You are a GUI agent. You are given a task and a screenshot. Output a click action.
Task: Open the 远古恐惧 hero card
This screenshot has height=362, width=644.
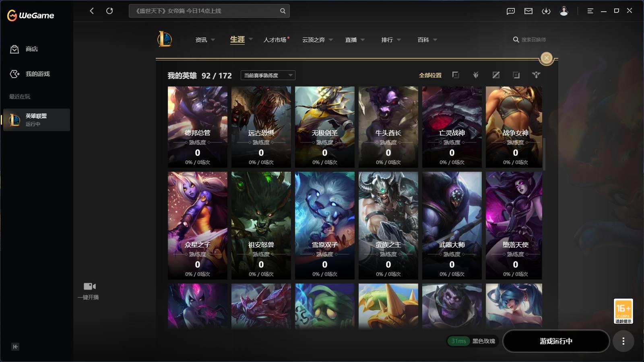(x=261, y=127)
